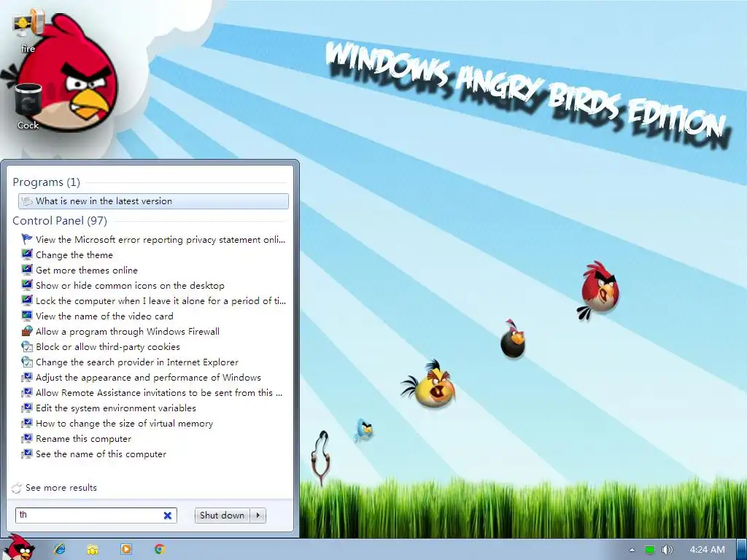Open the folder icon on the taskbar
This screenshot has width=747, height=560.
click(x=93, y=550)
